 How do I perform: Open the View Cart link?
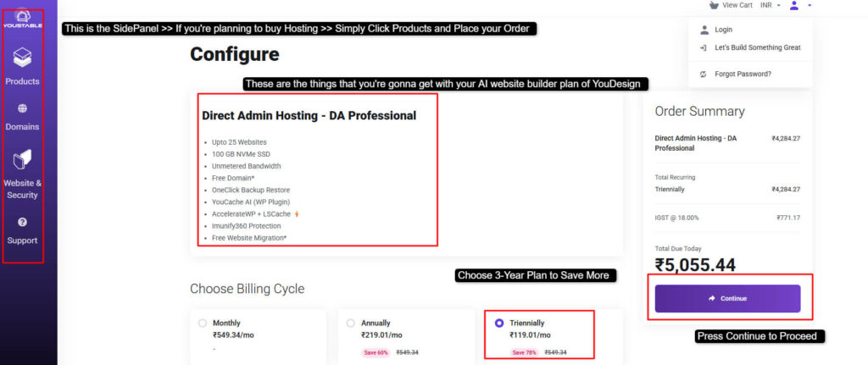[737, 5]
